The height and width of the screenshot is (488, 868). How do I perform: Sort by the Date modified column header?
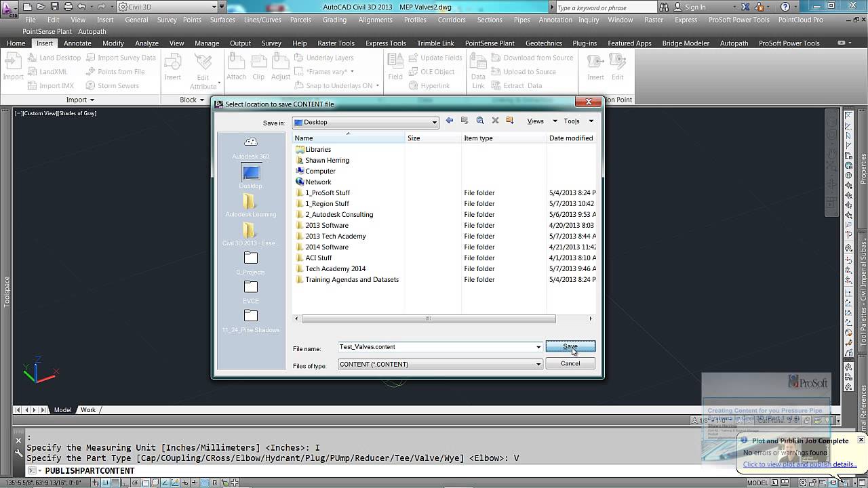pyautogui.click(x=571, y=138)
